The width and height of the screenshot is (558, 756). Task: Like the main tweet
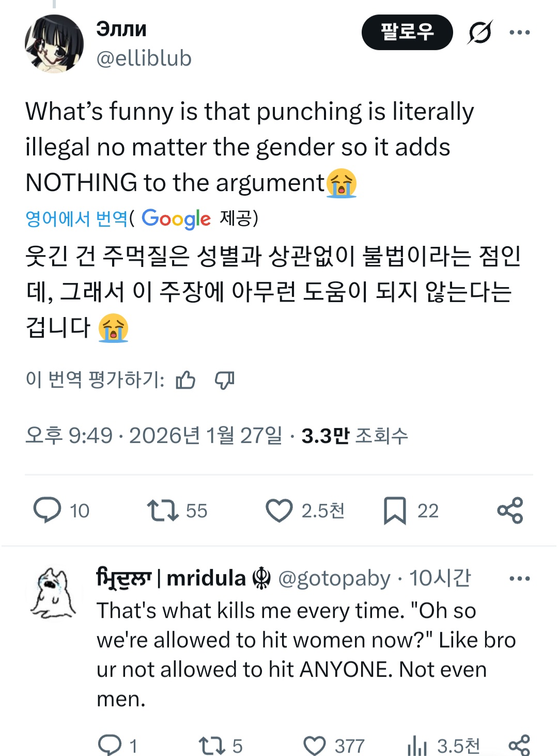[x=279, y=510]
